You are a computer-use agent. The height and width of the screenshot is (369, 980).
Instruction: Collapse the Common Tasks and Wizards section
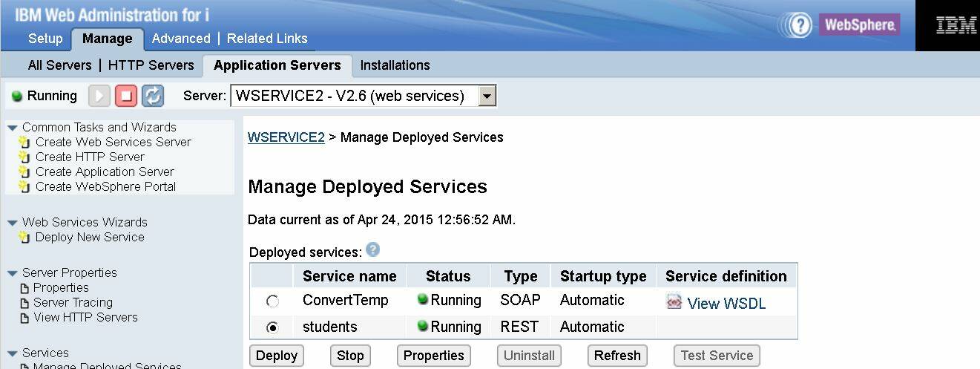[x=12, y=128]
